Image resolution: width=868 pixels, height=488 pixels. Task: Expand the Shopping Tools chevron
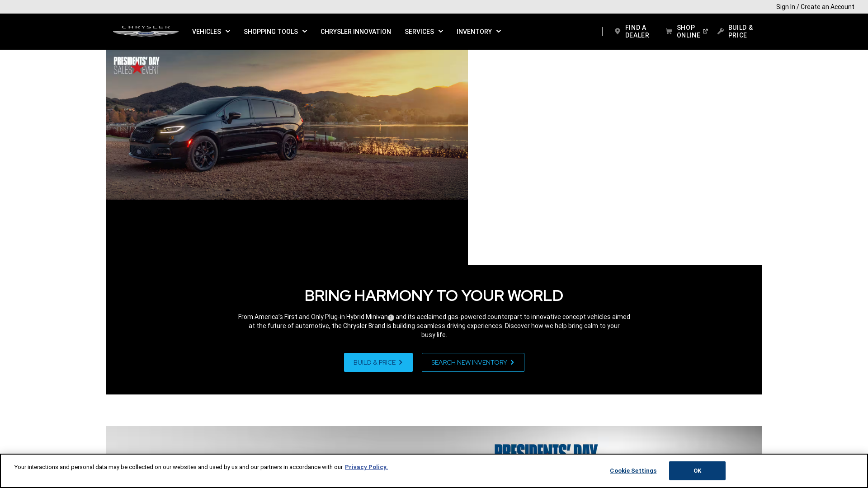(305, 32)
